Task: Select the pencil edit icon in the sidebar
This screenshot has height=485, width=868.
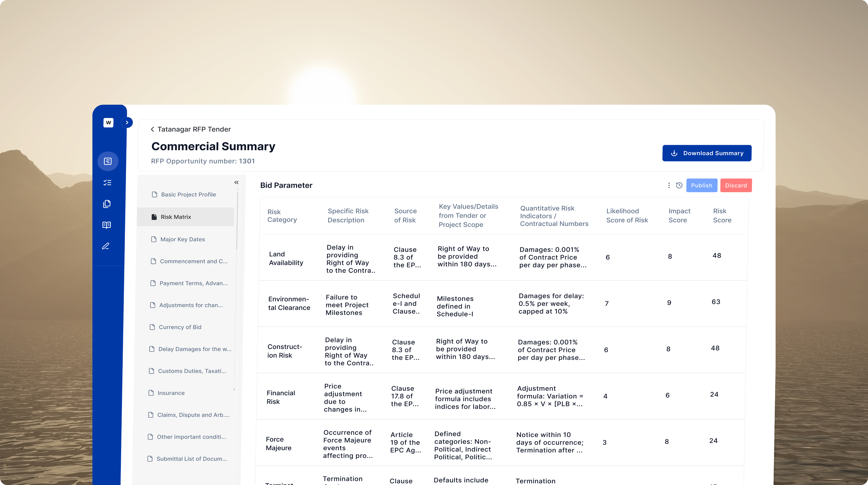Action: pyautogui.click(x=106, y=246)
